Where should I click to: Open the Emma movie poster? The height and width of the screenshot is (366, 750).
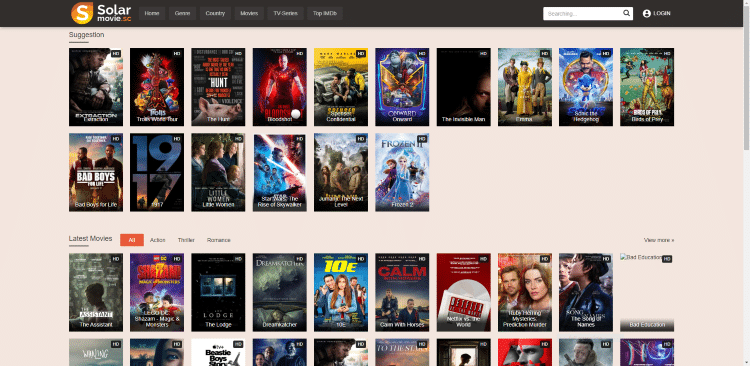[x=525, y=87]
